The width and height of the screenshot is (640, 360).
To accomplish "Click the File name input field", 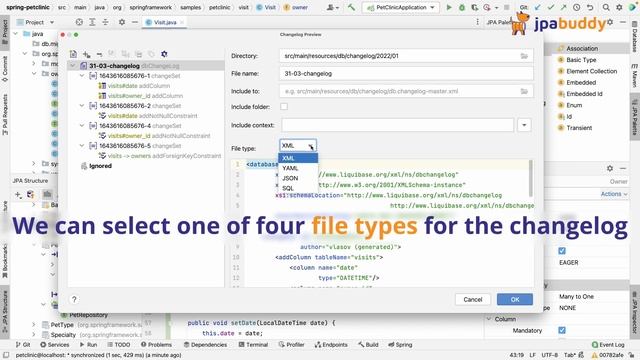I will click(x=406, y=73).
